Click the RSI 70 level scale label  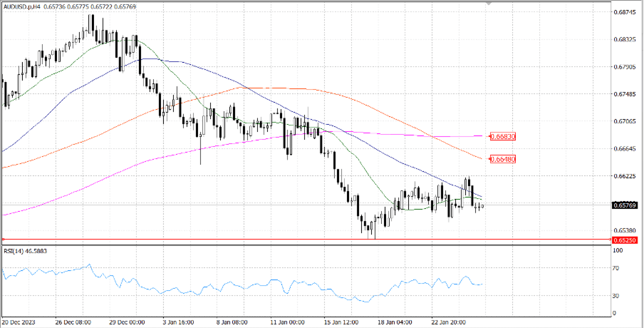click(x=616, y=268)
